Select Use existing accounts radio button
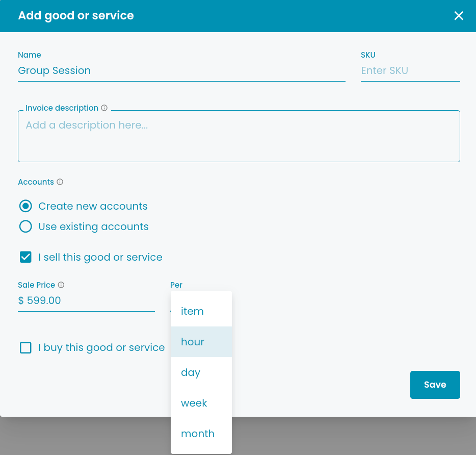This screenshot has width=476, height=455. point(25,226)
